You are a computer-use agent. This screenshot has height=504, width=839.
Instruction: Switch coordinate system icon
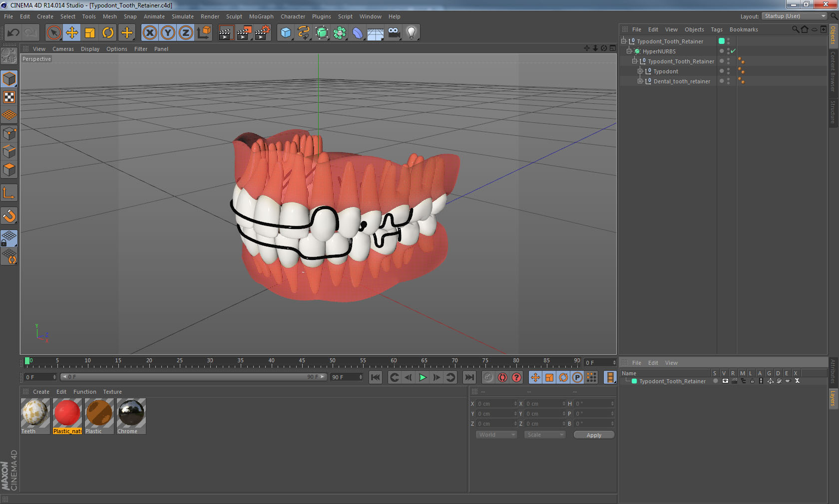tap(204, 33)
